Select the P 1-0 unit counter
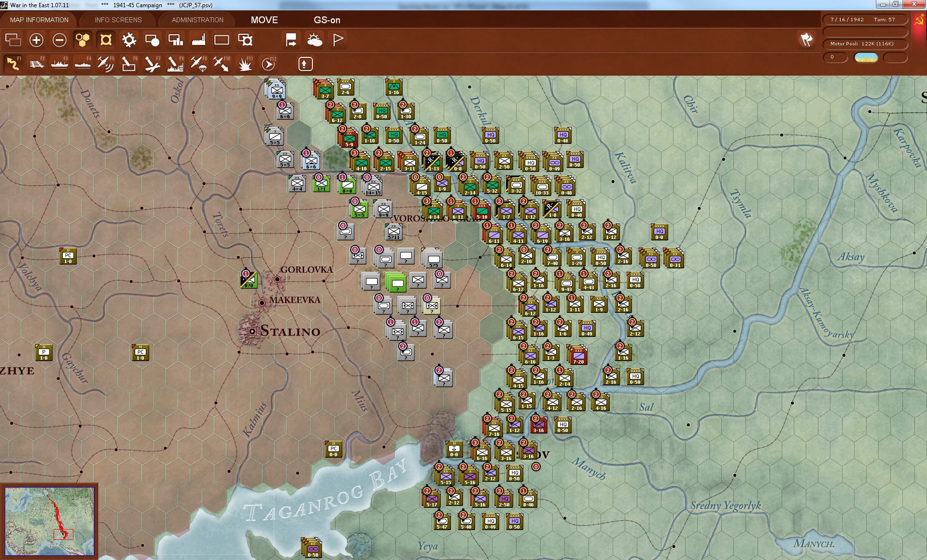The image size is (927, 560). (x=43, y=352)
